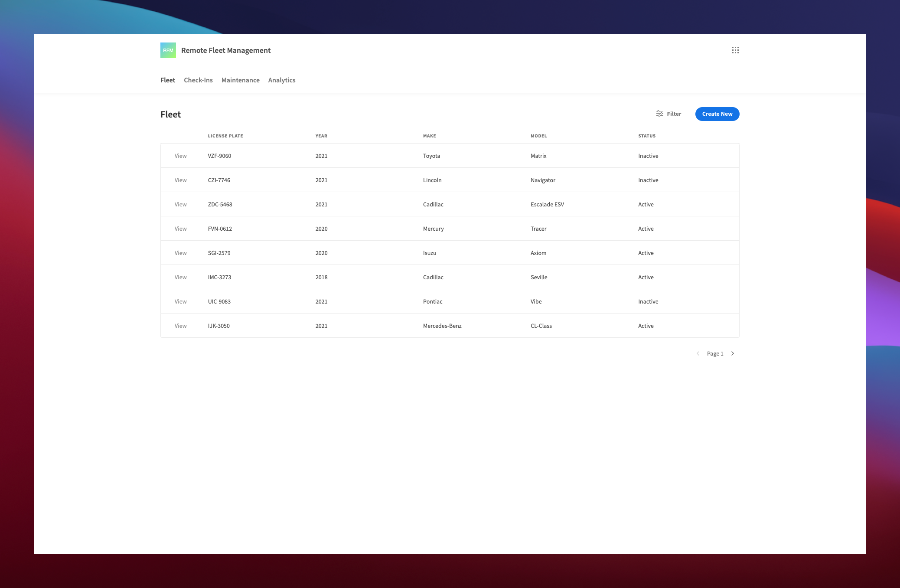Expand status column sort options

coord(647,136)
